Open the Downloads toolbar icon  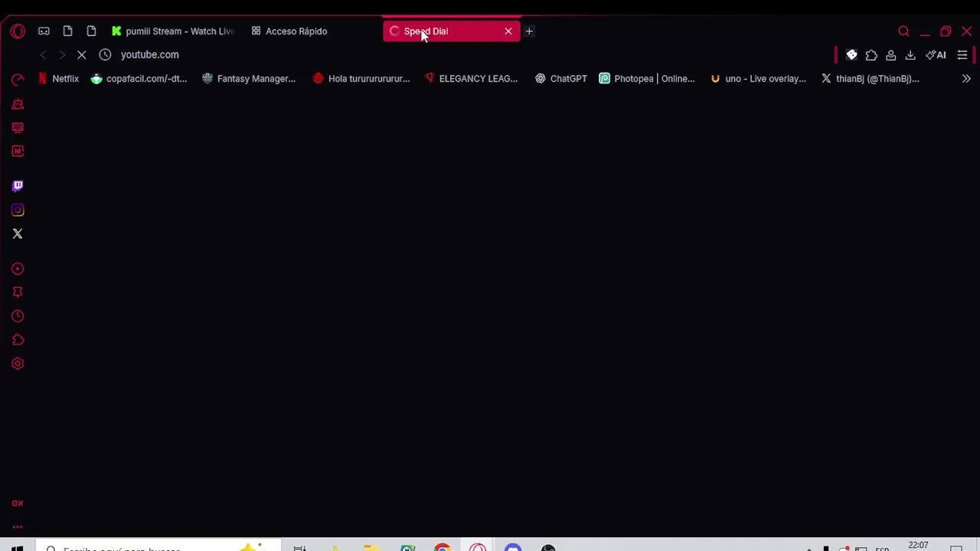(x=910, y=55)
